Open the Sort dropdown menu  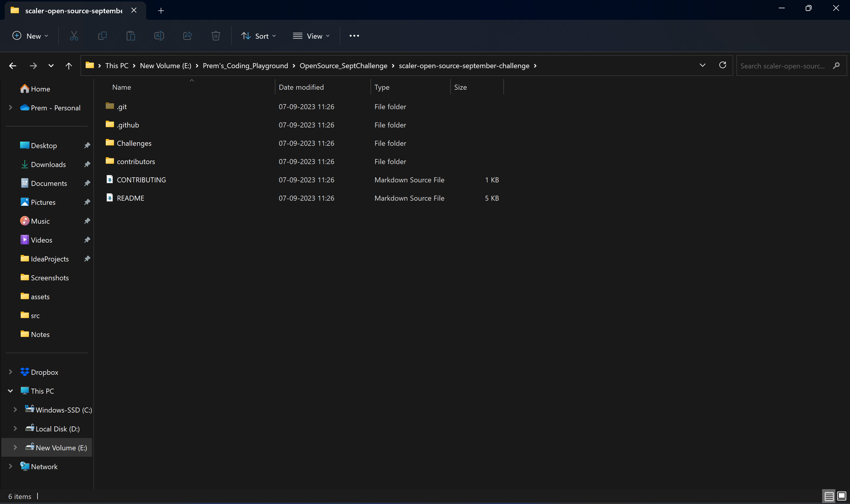coord(259,36)
